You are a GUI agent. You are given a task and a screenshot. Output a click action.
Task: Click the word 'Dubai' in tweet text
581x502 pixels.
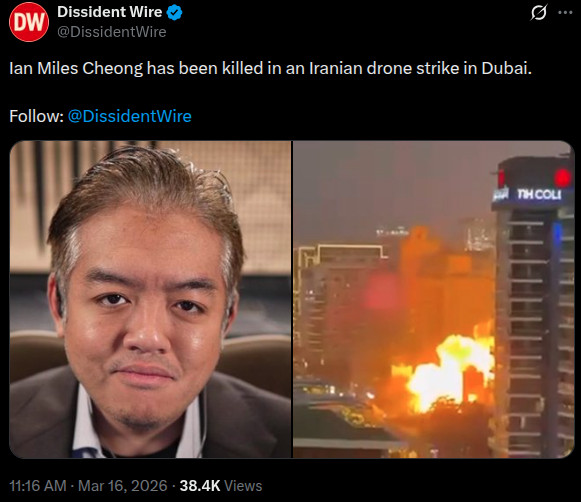click(505, 68)
